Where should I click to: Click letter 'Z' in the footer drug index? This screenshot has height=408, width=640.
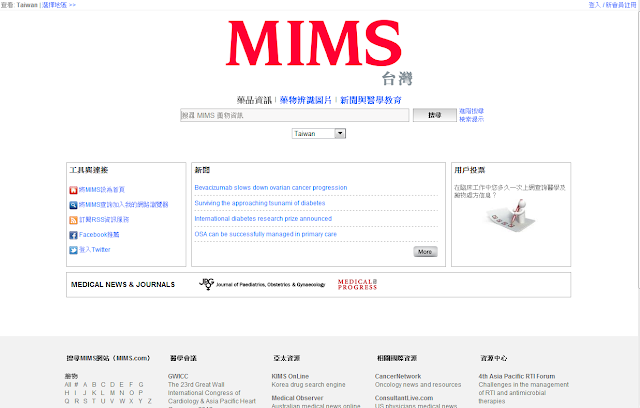pyautogui.click(x=150, y=401)
